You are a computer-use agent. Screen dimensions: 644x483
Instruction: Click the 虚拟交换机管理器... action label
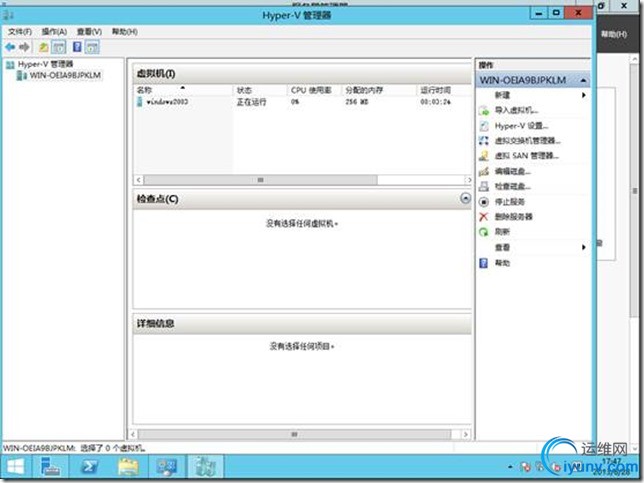pyautogui.click(x=528, y=141)
